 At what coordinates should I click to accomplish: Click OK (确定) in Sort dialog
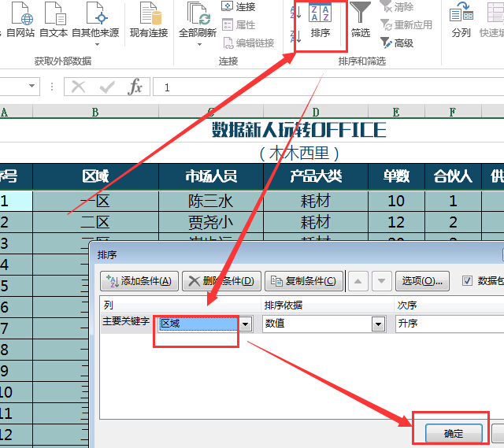[x=454, y=434]
